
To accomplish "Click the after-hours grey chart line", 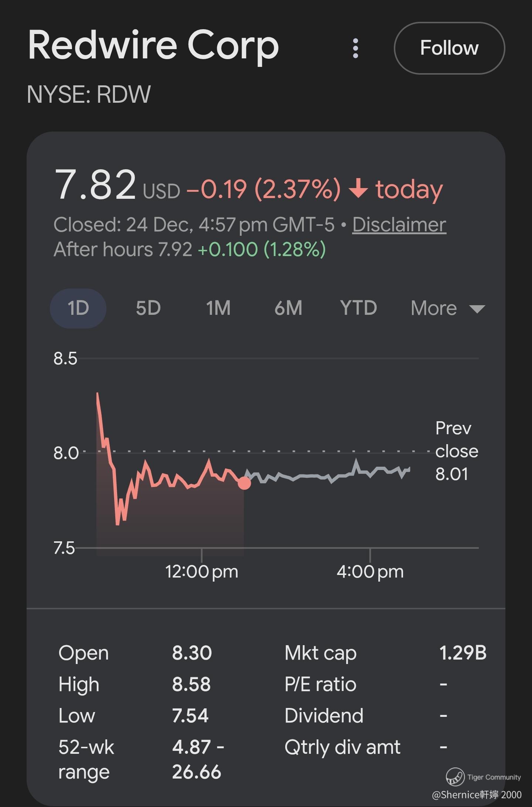I will tap(314, 476).
